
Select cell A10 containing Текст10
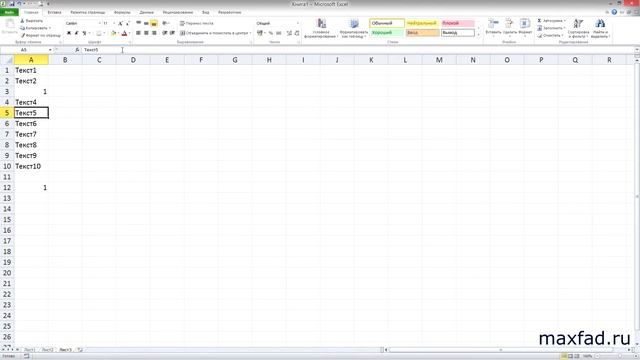31,166
